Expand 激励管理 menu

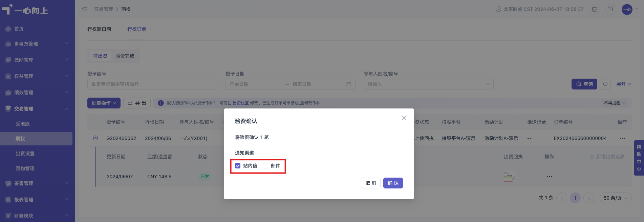(37, 60)
